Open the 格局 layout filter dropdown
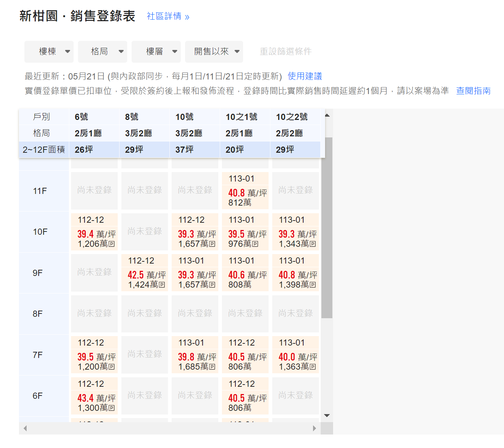The height and width of the screenshot is (448, 504). coord(102,51)
